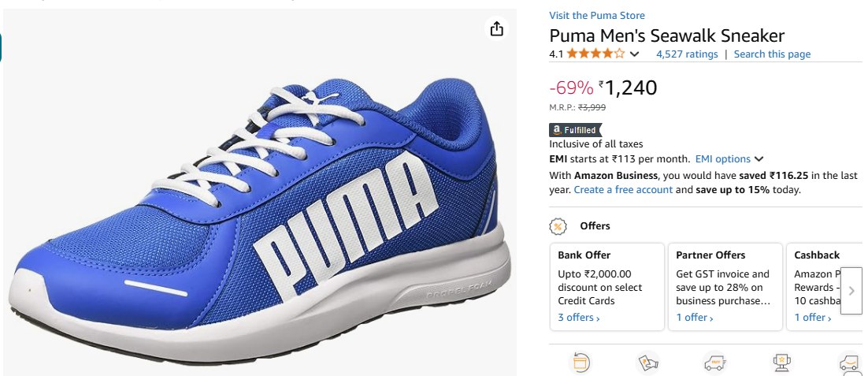Click the return policy icon
The height and width of the screenshot is (376, 868).
tap(581, 363)
